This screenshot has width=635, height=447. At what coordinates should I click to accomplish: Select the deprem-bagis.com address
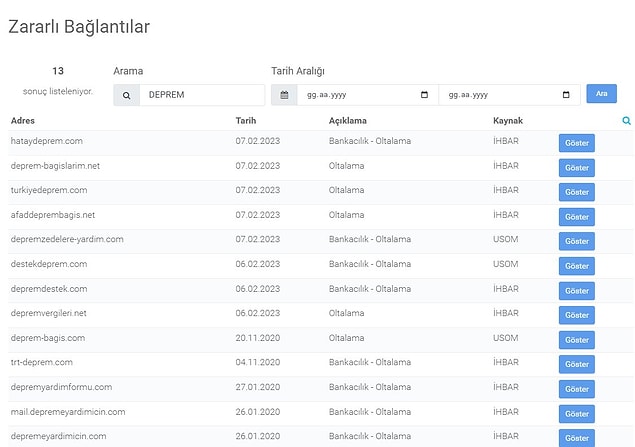48,338
